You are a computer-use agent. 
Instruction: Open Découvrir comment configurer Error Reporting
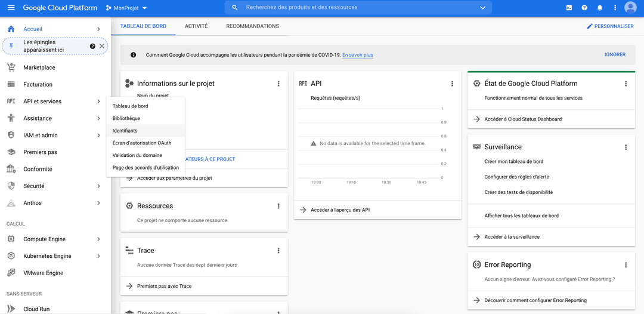pos(535,300)
